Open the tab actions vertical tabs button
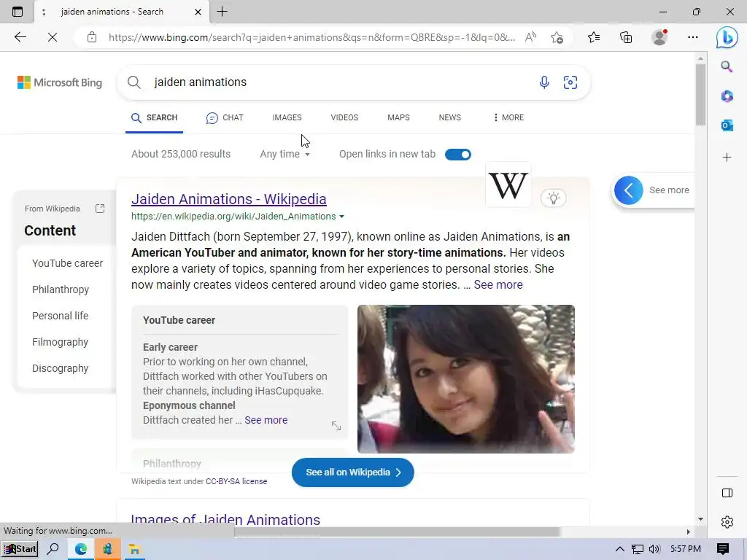This screenshot has height=560, width=747. click(18, 12)
